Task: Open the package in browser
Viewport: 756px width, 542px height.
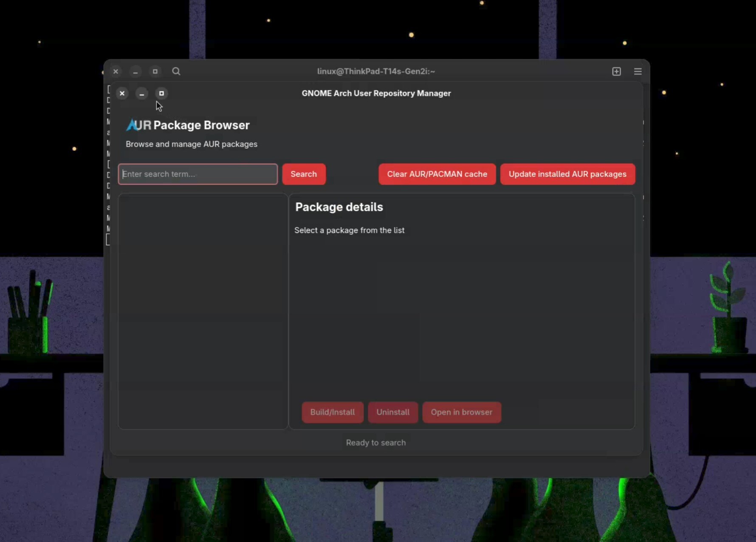Action: pyautogui.click(x=462, y=412)
